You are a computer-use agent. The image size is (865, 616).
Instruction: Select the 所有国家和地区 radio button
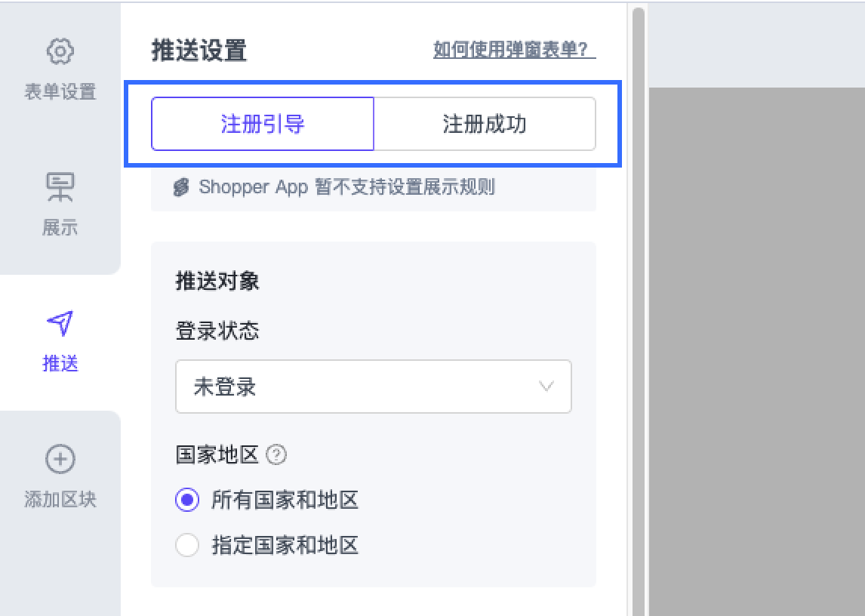coord(187,500)
